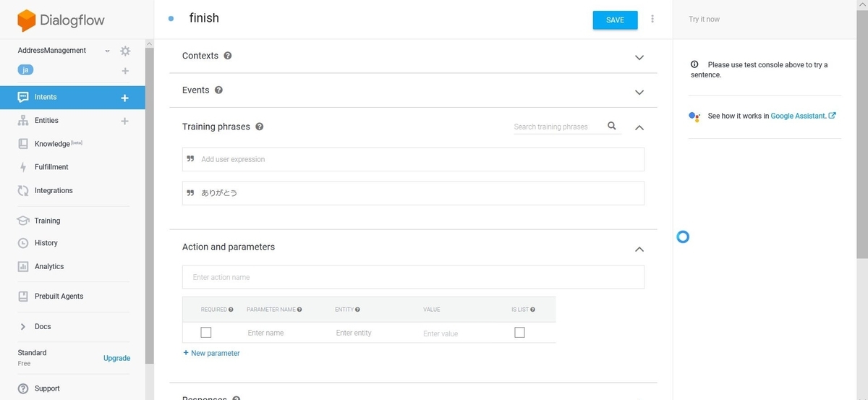Collapse the Action and parameters section
This screenshot has height=400, width=868.
pos(639,249)
